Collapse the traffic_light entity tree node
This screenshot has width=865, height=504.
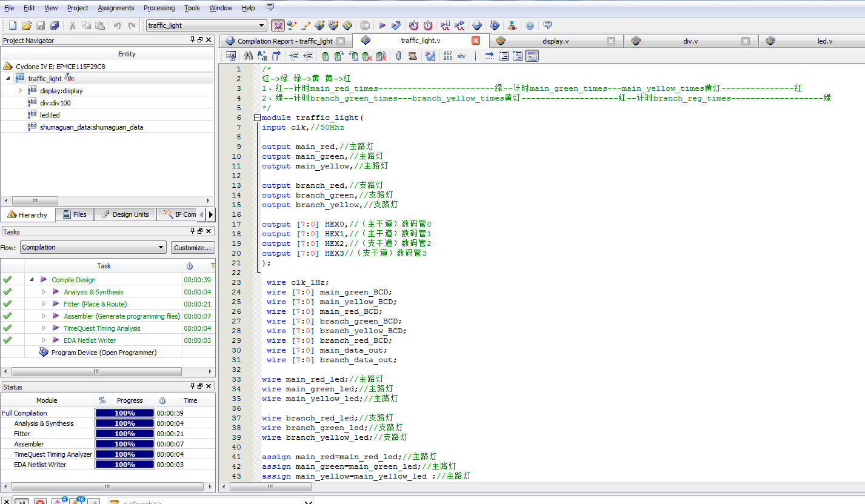click(8, 79)
